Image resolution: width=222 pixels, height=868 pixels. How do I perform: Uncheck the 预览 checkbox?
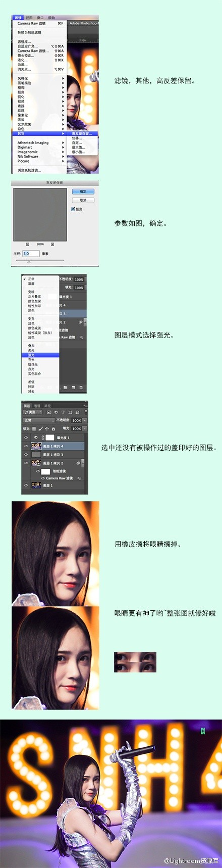click(x=73, y=209)
